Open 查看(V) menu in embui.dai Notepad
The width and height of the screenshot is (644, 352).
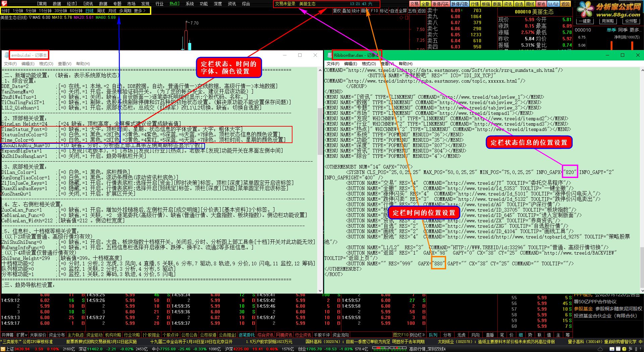64,64
